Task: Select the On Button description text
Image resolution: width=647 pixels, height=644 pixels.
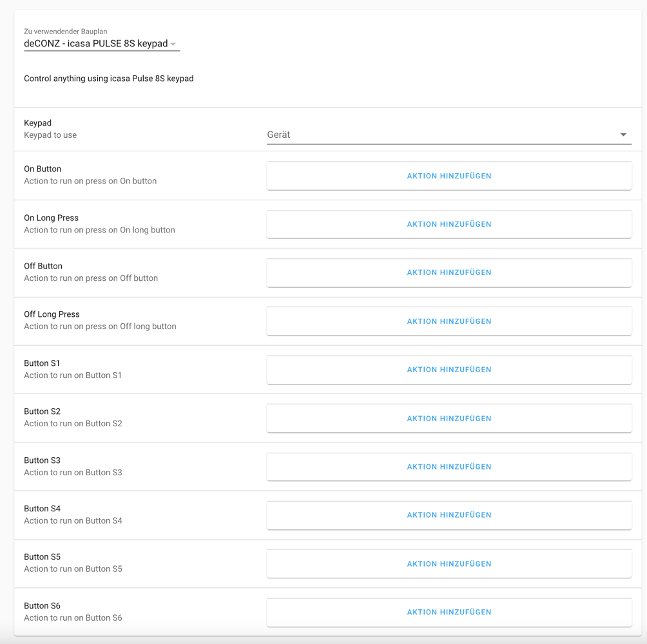Action: [90, 181]
